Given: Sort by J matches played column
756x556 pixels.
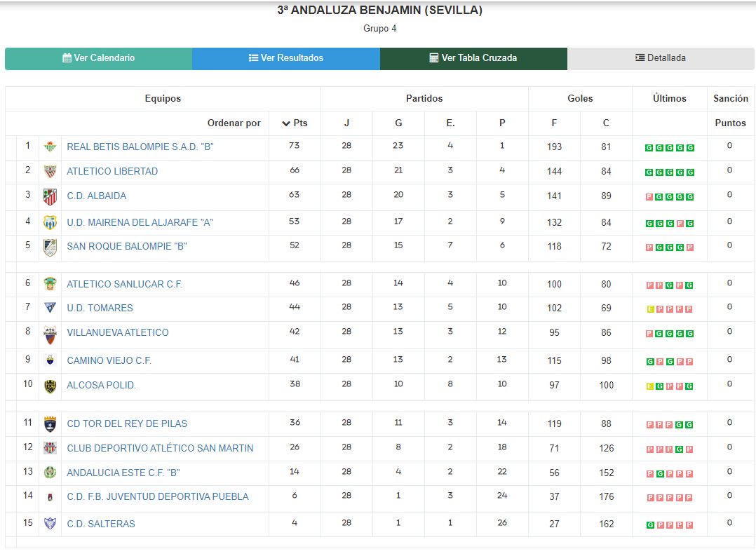Looking at the screenshot, I should [x=346, y=123].
